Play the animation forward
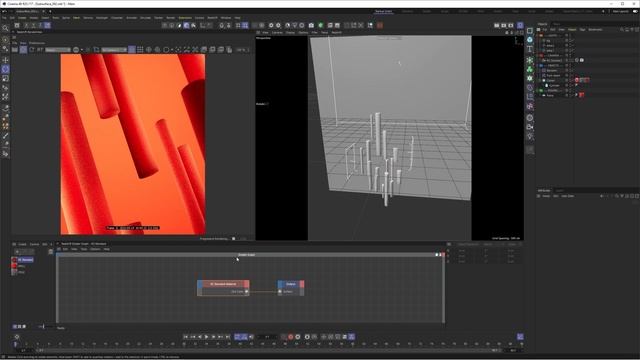The width and height of the screenshot is (640, 360). click(207, 337)
